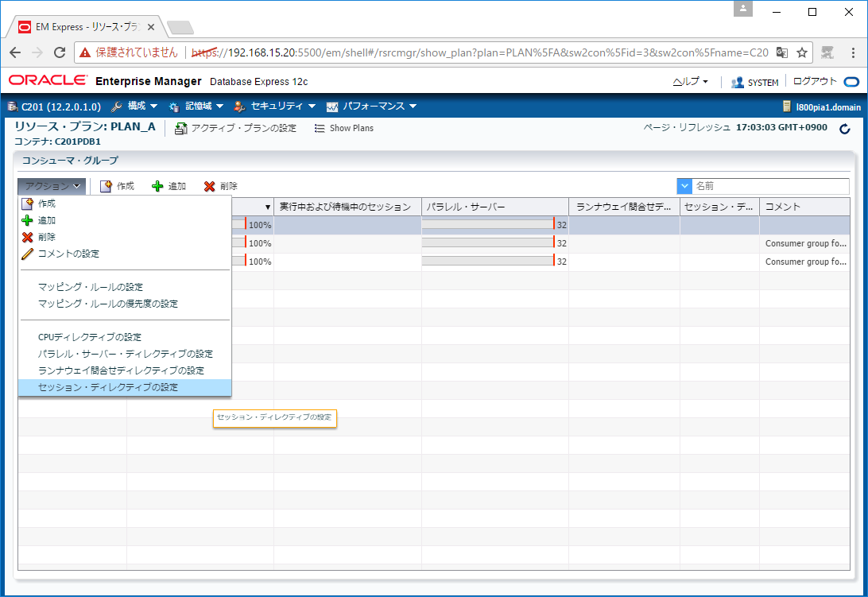Image resolution: width=868 pixels, height=597 pixels.
Task: Click the Show Plans button
Action: click(343, 128)
